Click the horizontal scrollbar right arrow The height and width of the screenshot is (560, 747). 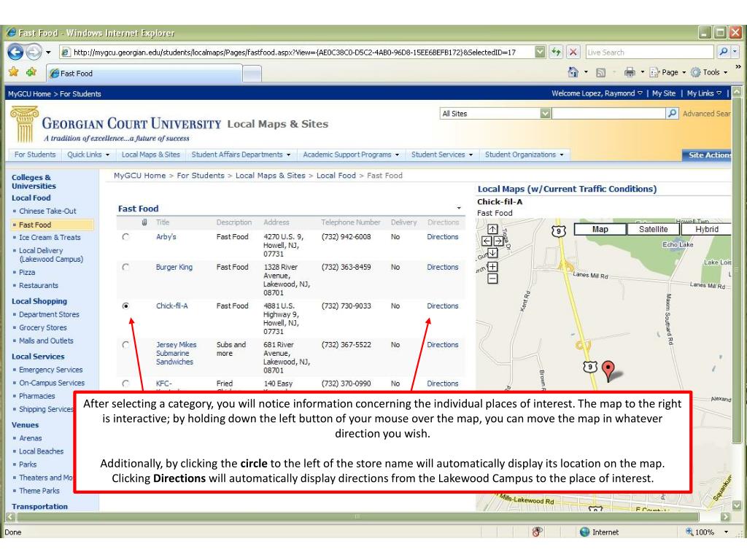click(x=725, y=517)
